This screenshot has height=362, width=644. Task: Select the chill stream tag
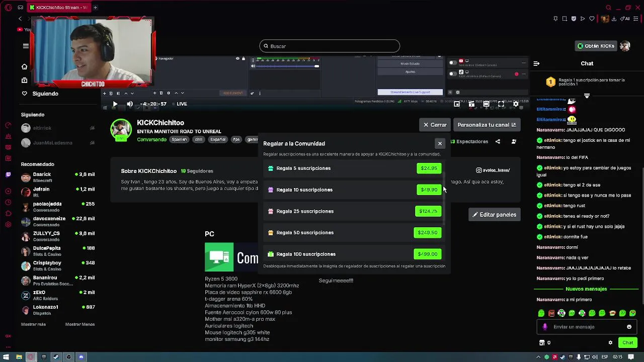pyautogui.click(x=199, y=140)
